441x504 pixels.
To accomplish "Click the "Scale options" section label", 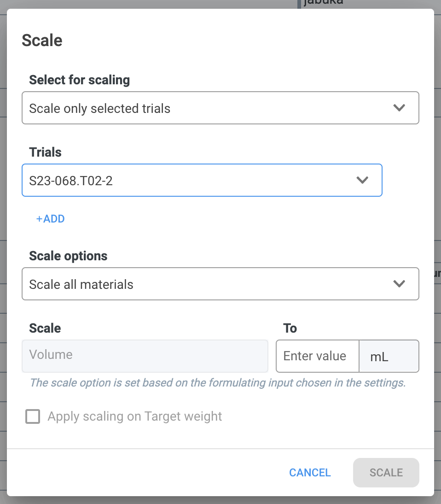I will pyautogui.click(x=68, y=256).
